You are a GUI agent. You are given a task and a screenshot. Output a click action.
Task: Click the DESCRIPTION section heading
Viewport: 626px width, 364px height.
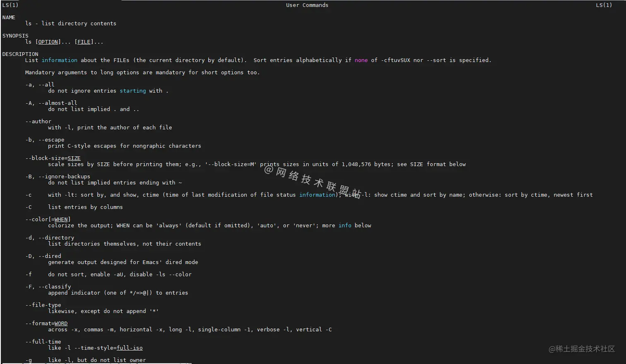click(x=20, y=54)
